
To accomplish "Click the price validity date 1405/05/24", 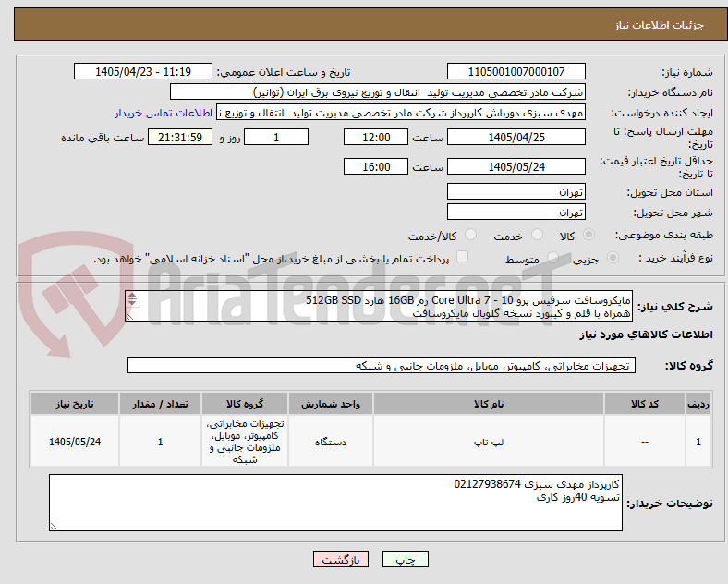I will coord(516,166).
